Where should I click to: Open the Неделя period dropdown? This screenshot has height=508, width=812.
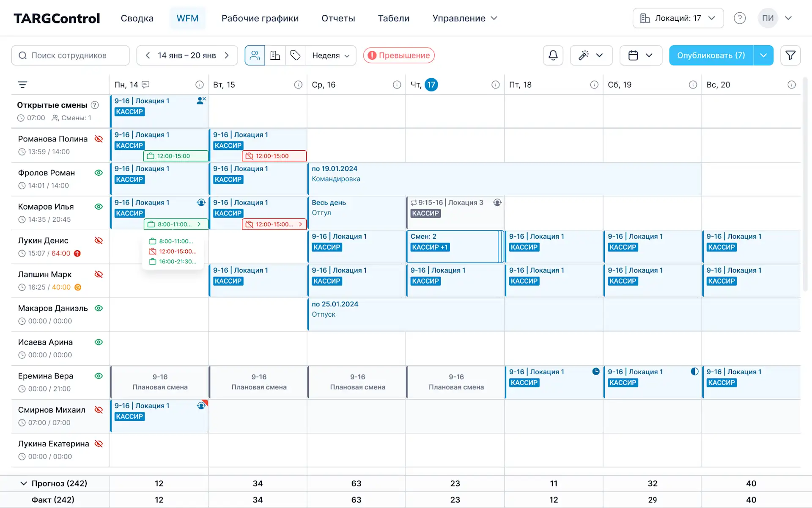tap(331, 55)
